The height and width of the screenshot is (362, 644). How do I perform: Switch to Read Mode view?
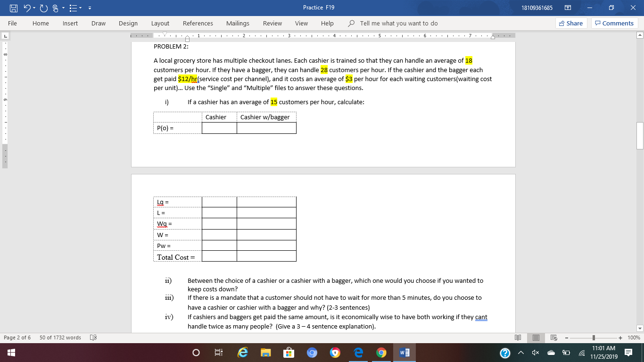click(518, 337)
